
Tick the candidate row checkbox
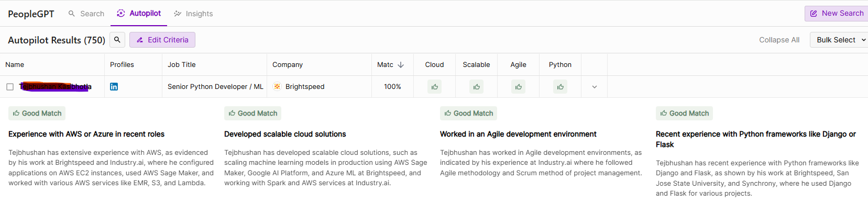[x=10, y=87]
